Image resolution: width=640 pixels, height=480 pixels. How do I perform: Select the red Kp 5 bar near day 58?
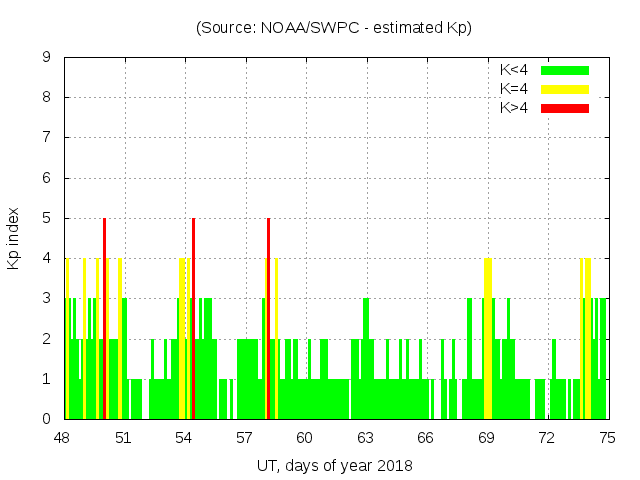pyautogui.click(x=268, y=318)
